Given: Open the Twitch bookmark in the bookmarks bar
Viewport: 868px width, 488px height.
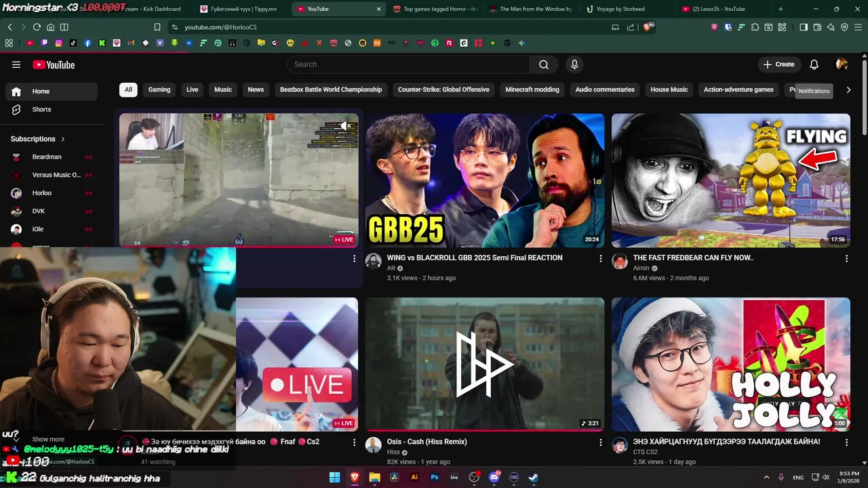Looking at the screenshot, I should tap(45, 43).
